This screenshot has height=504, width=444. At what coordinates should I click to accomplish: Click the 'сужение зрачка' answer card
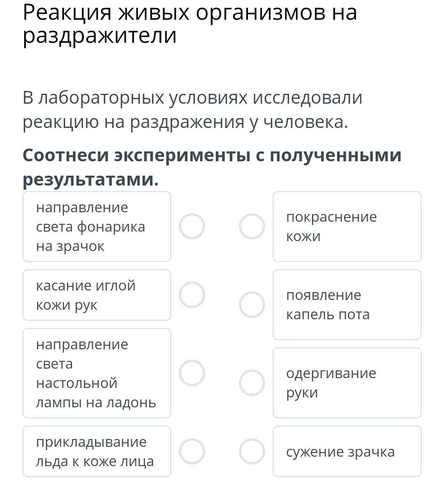347,451
